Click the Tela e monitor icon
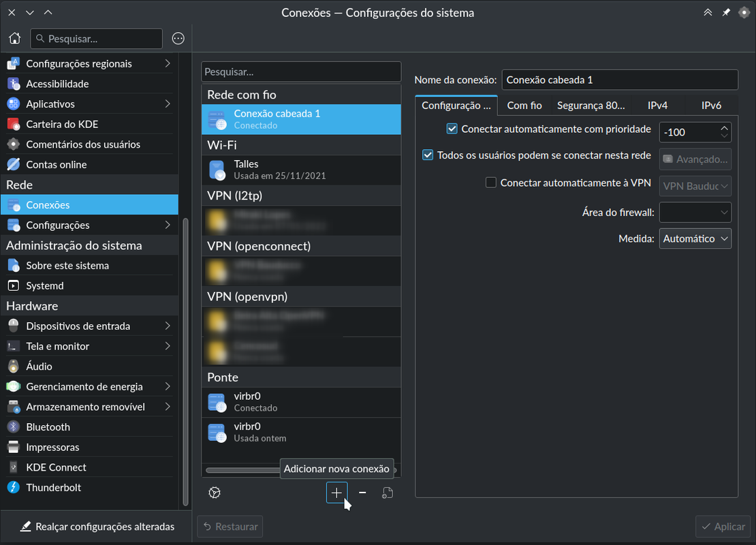The image size is (756, 545). click(x=14, y=346)
